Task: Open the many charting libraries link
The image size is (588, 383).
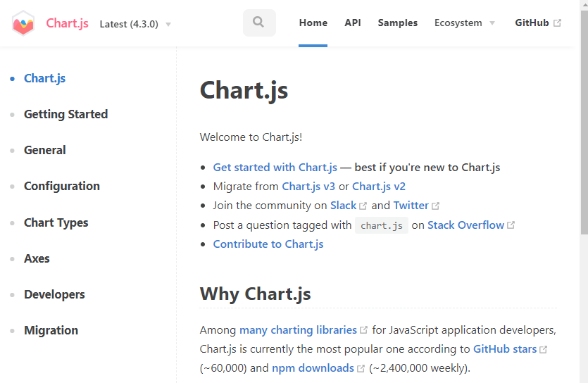Action: [x=298, y=330]
